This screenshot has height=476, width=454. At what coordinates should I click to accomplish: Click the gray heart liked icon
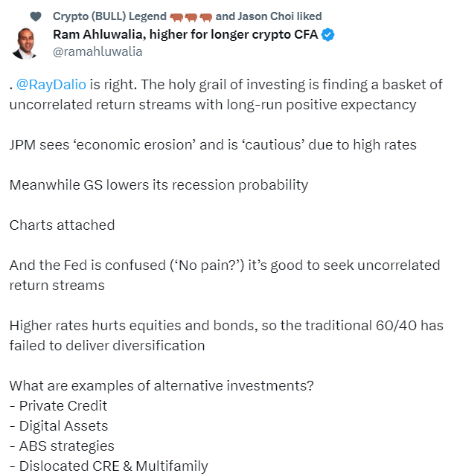pyautogui.click(x=36, y=16)
